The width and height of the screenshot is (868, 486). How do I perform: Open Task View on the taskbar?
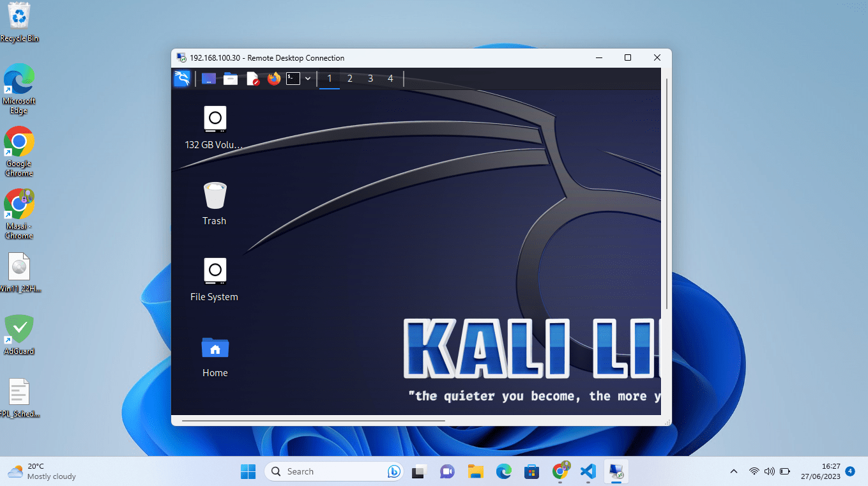pyautogui.click(x=418, y=471)
